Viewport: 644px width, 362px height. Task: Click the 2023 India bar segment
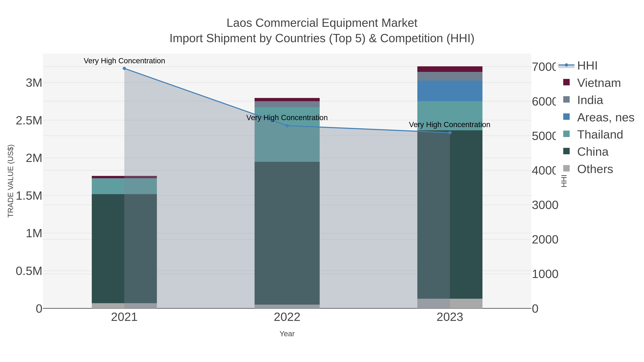point(450,77)
